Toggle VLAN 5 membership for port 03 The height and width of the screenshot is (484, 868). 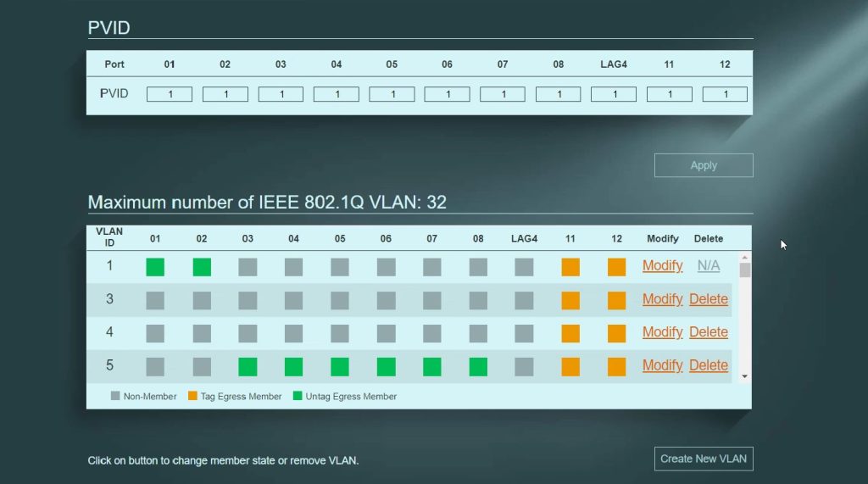coord(248,366)
